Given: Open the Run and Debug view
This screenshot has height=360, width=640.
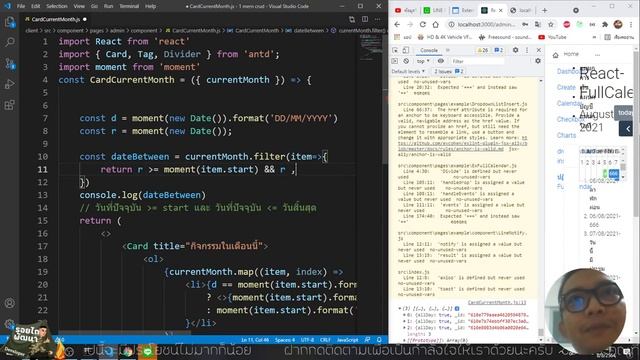Looking at the screenshot, I should click(9, 84).
